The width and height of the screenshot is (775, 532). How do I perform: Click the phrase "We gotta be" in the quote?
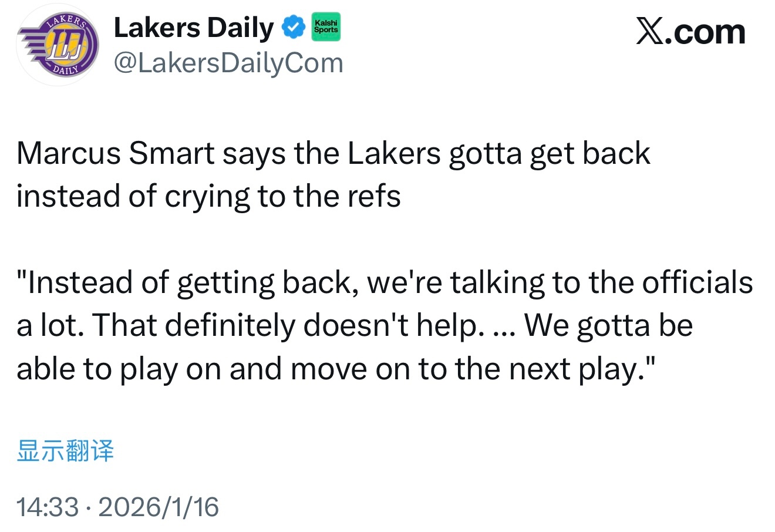(x=608, y=325)
